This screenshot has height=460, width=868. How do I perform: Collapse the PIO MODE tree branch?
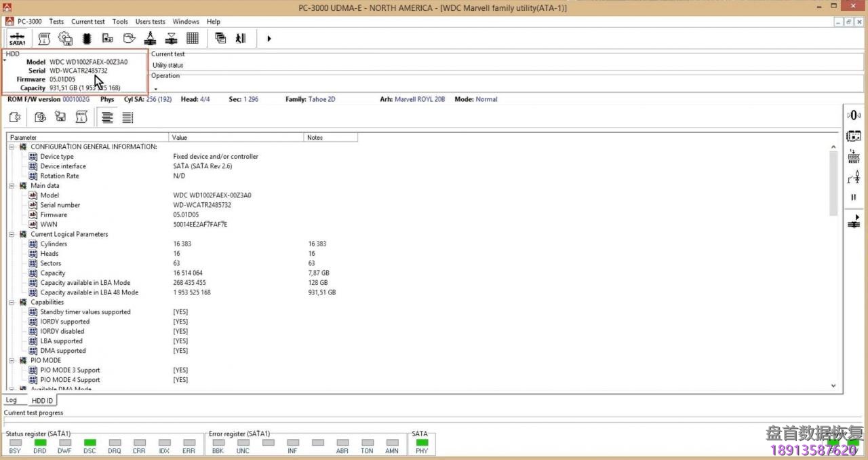(x=12, y=360)
